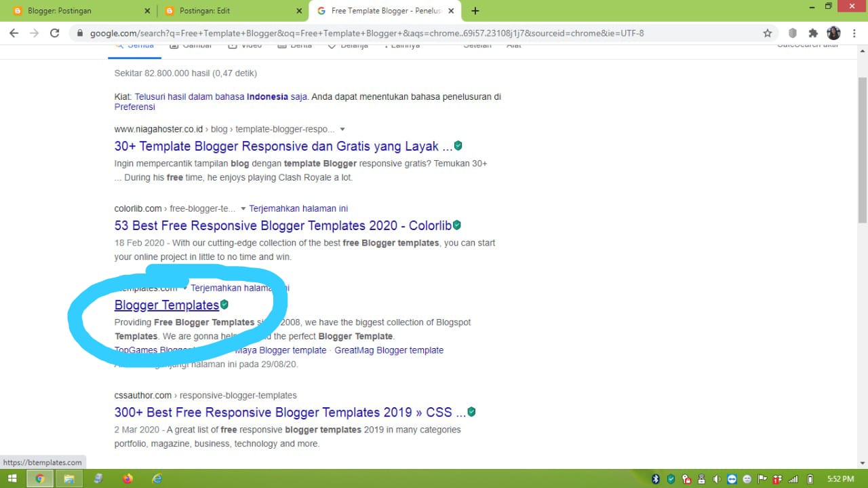Image resolution: width=868 pixels, height=488 pixels.
Task: Open the Preferensi link
Action: [135, 107]
